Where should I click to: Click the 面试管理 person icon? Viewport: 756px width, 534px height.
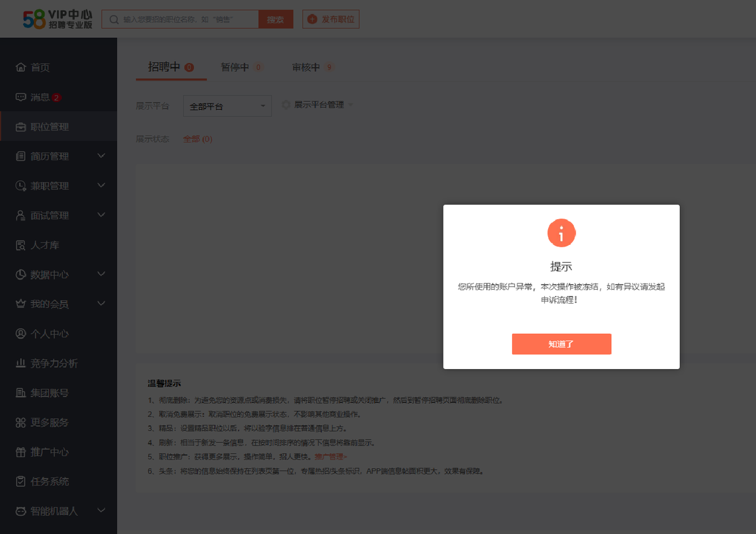coord(21,215)
